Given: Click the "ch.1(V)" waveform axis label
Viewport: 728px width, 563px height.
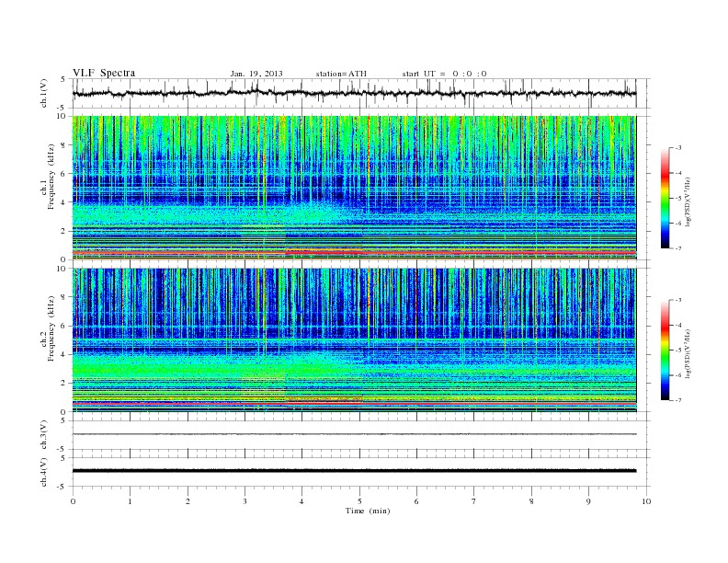Looking at the screenshot, I should (44, 93).
